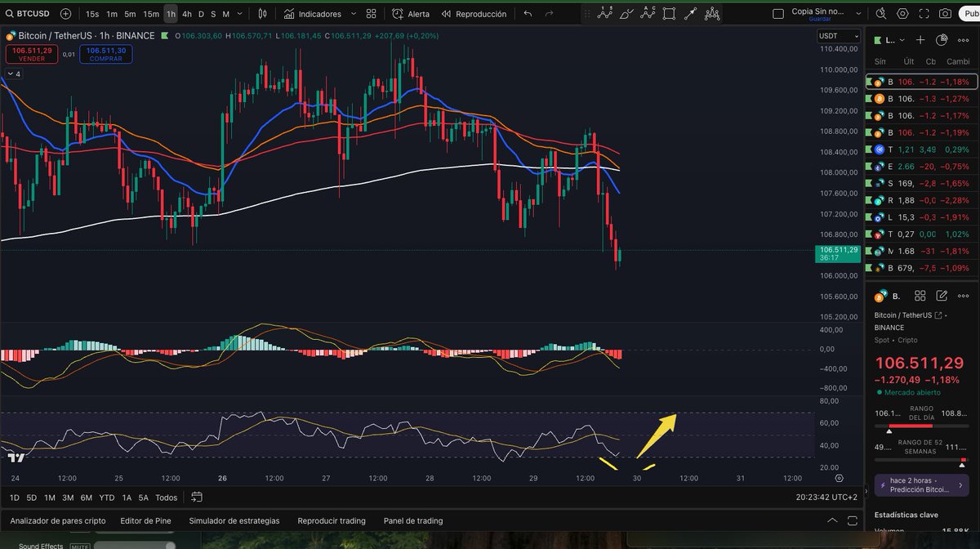Open the go to date calendar icon
Screen dimensions: 980x549
point(197,497)
